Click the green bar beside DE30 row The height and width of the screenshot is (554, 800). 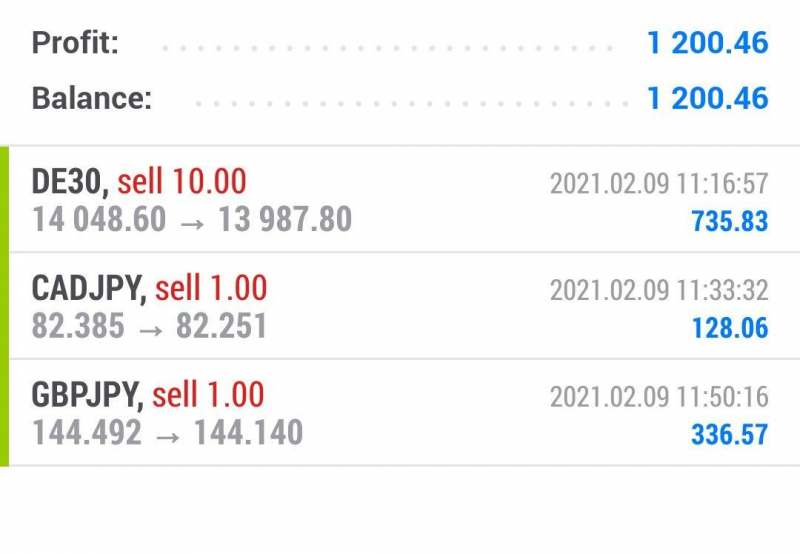click(4, 200)
